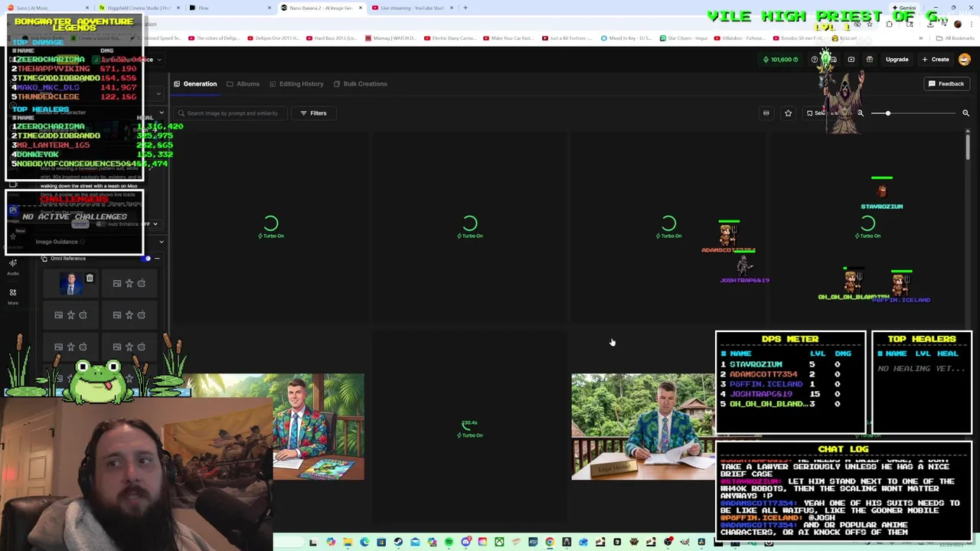The height and width of the screenshot is (551, 980).
Task: Click the Gemini button in Chrome
Action: (x=904, y=8)
